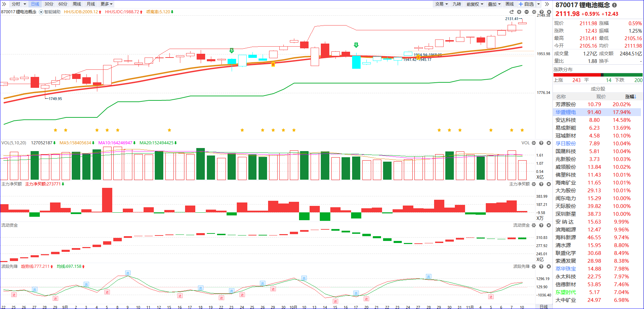The width and height of the screenshot is (644, 309).
Task: Toggle 九转 indicator in toolbar
Action: click(457, 4)
